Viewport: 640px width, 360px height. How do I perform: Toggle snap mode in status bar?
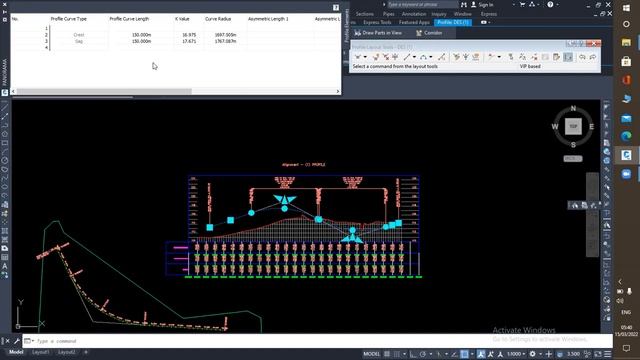click(x=396, y=354)
